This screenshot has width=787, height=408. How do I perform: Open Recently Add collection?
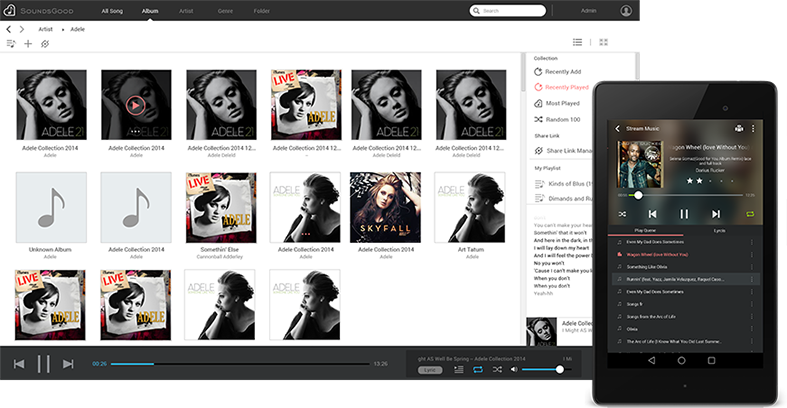click(x=558, y=72)
